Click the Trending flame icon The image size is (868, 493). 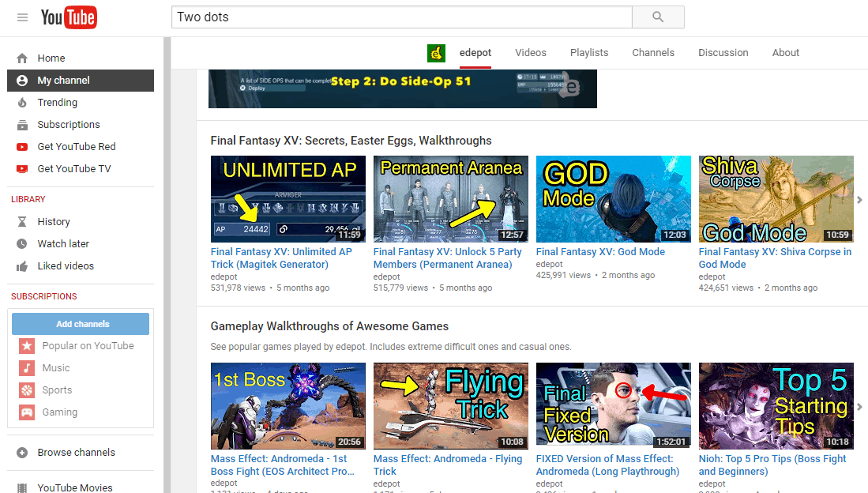pyautogui.click(x=22, y=103)
